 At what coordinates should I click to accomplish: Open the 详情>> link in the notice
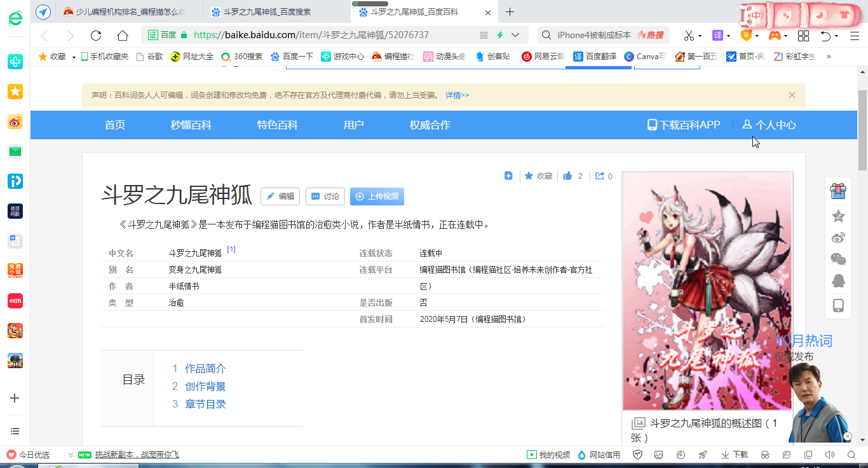(458, 95)
